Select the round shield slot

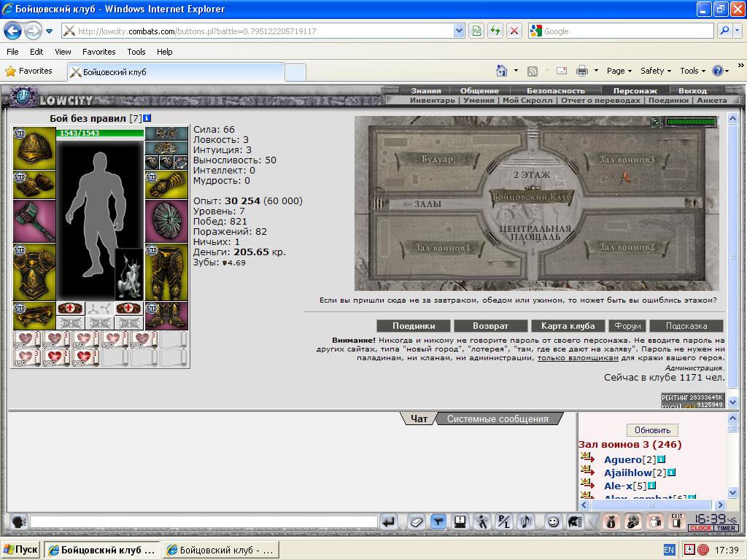point(166,221)
